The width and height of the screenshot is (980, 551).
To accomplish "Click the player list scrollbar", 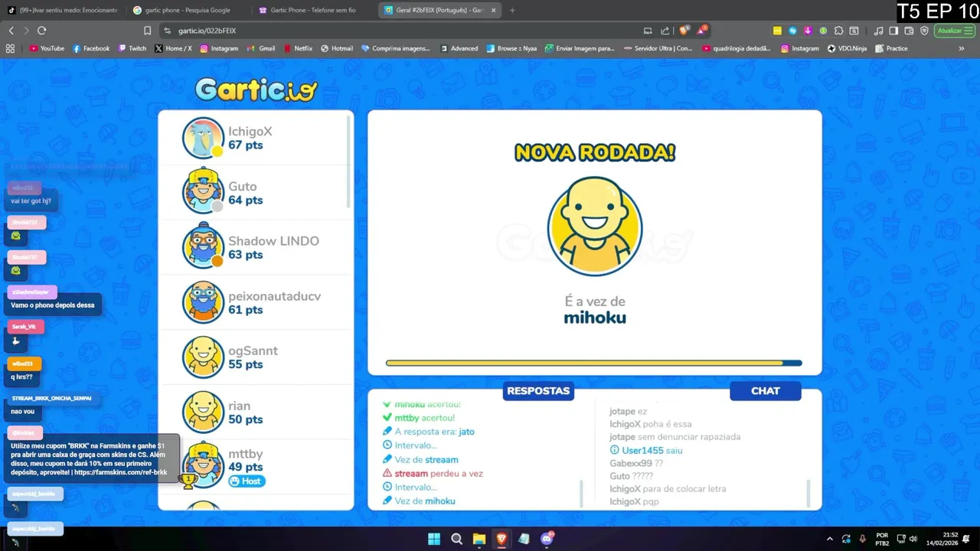I will pos(350,161).
